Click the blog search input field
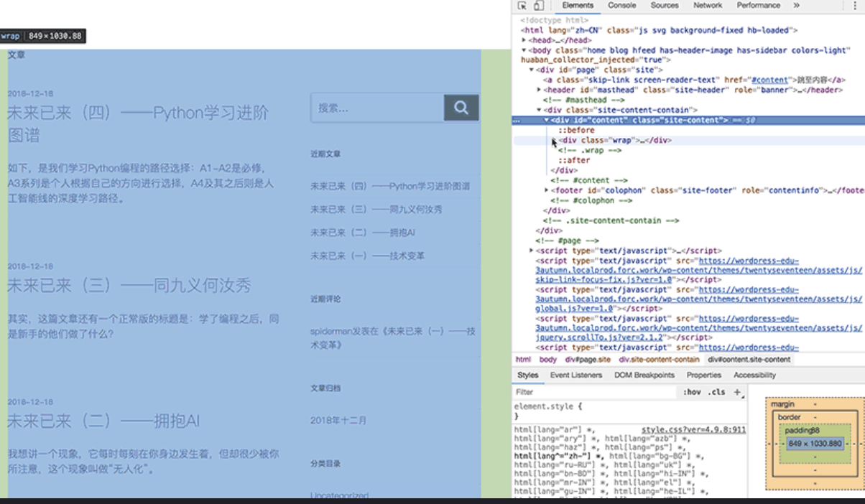The height and width of the screenshot is (504, 865). 377,108
